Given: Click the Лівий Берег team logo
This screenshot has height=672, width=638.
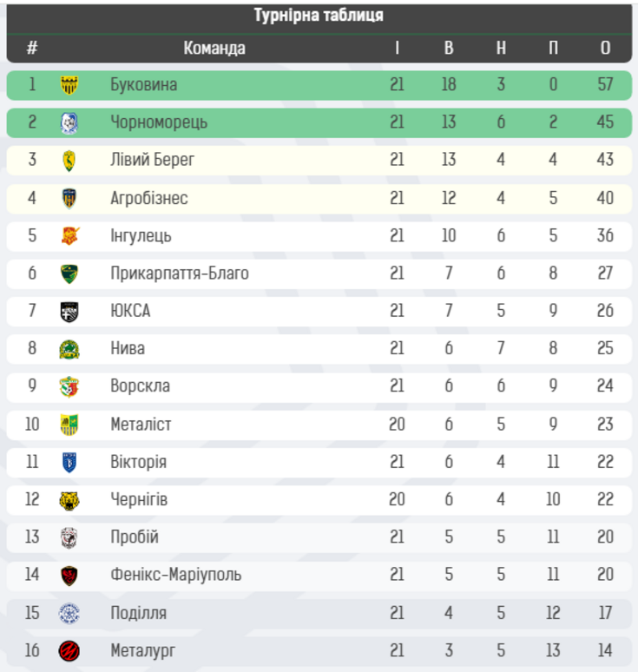Looking at the screenshot, I should pyautogui.click(x=69, y=161).
